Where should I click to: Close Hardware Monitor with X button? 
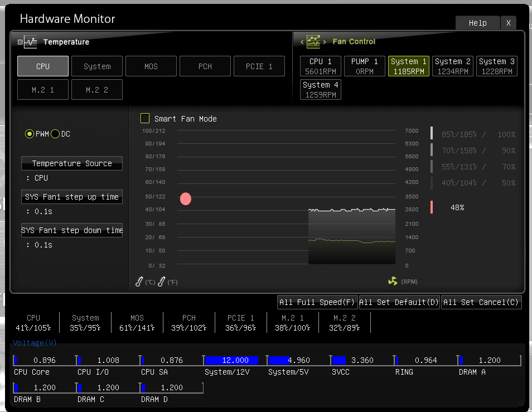508,23
